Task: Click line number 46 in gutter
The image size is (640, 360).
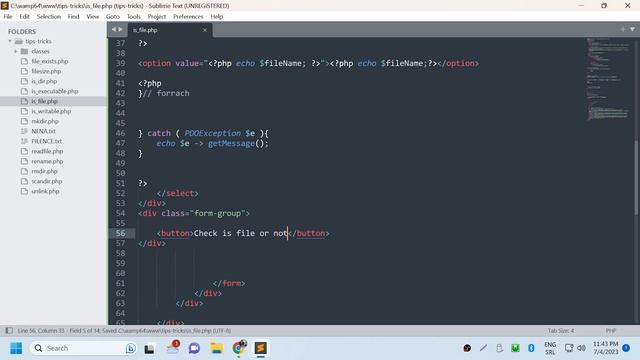Action: (x=120, y=133)
